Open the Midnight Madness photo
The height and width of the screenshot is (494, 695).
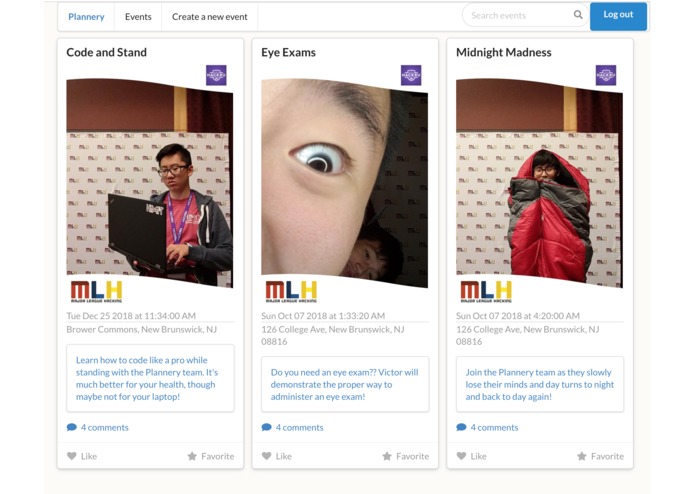tap(539, 183)
